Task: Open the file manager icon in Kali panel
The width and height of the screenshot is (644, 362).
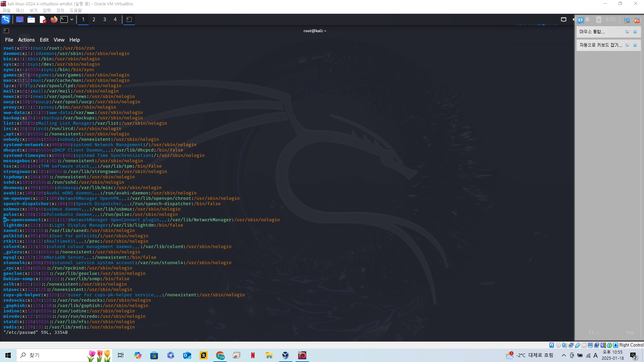Action: click(31, 19)
